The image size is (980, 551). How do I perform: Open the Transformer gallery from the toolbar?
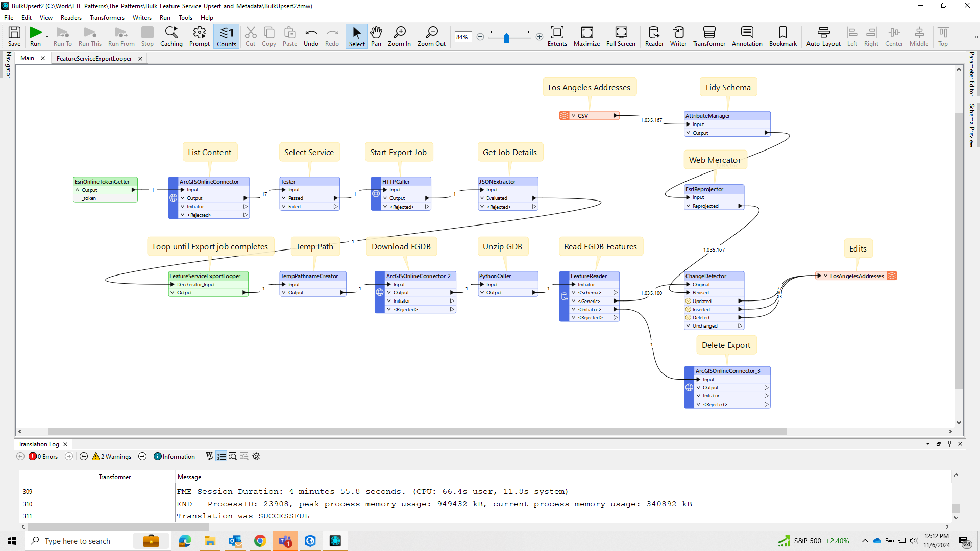point(709,36)
